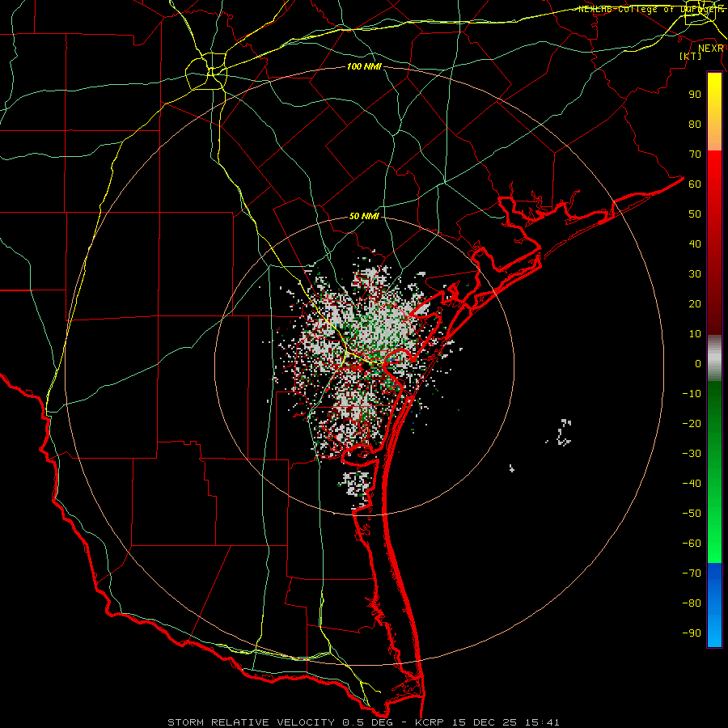Click the 50 NMI range ring label
Screen dimensions: 728x728
click(364, 216)
